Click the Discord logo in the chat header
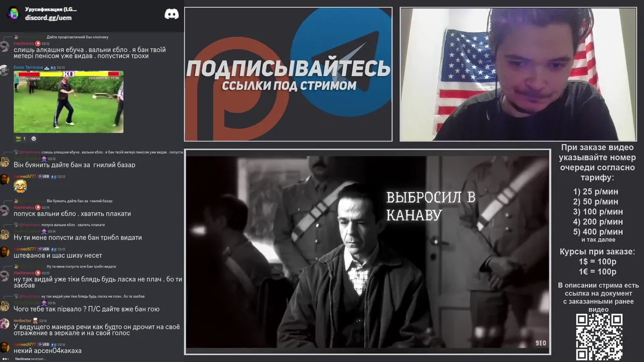This screenshot has width=644, height=362. (x=172, y=14)
